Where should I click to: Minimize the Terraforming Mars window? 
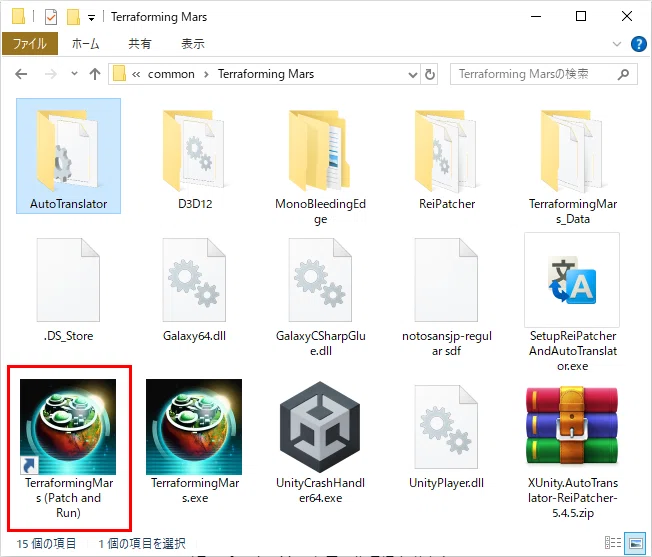coord(536,16)
